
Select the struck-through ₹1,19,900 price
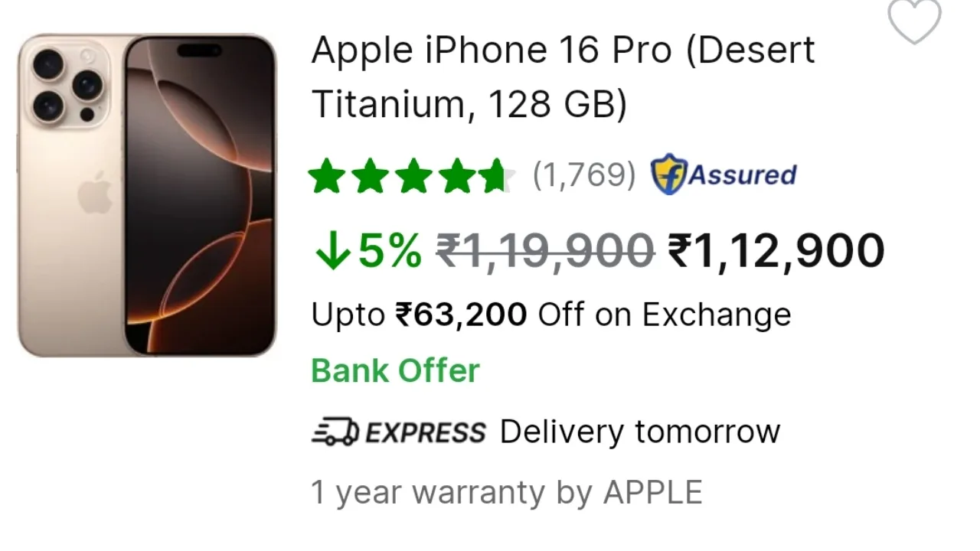545,251
